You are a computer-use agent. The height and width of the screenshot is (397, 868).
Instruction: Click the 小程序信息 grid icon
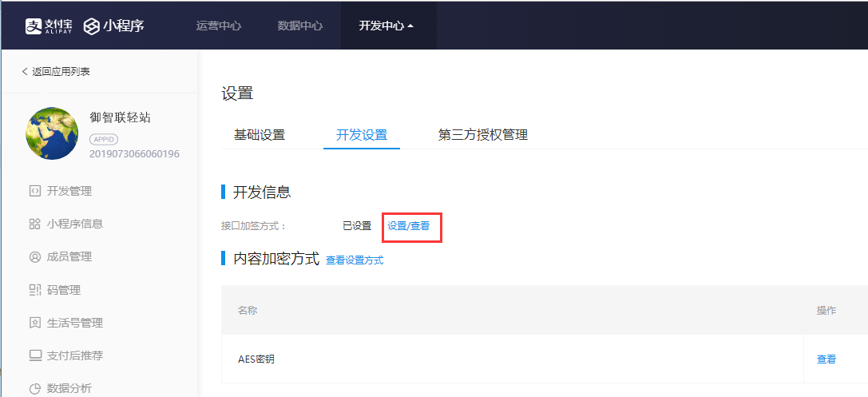(x=34, y=224)
